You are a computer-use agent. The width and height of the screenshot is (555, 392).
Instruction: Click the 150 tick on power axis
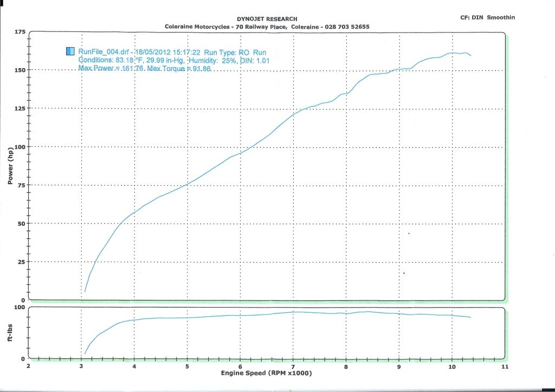pos(19,70)
